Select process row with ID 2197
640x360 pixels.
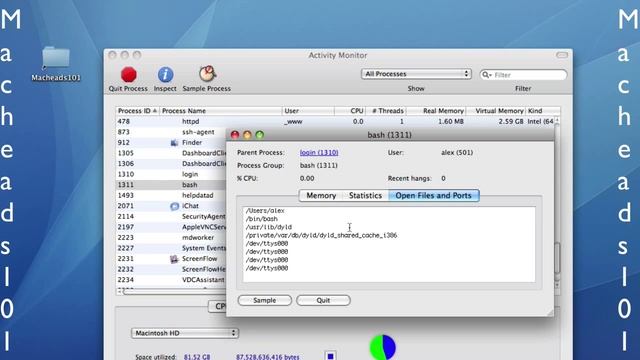coord(171,227)
